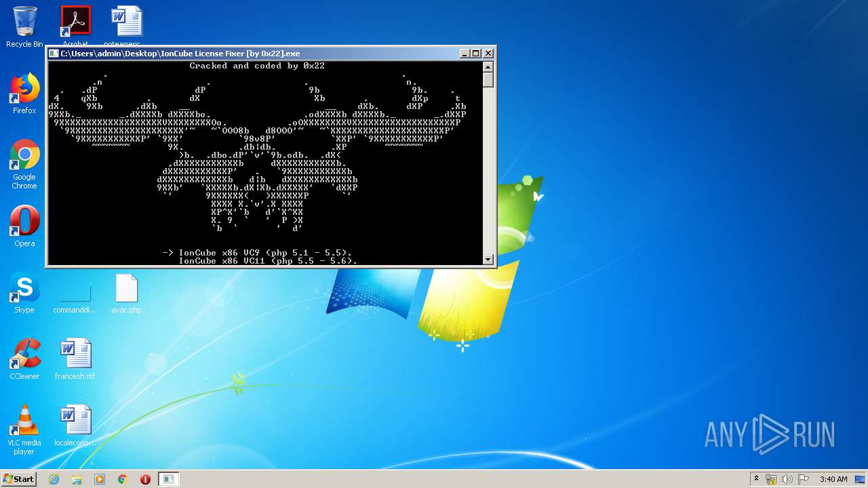Open the network tray icon

coord(772,479)
